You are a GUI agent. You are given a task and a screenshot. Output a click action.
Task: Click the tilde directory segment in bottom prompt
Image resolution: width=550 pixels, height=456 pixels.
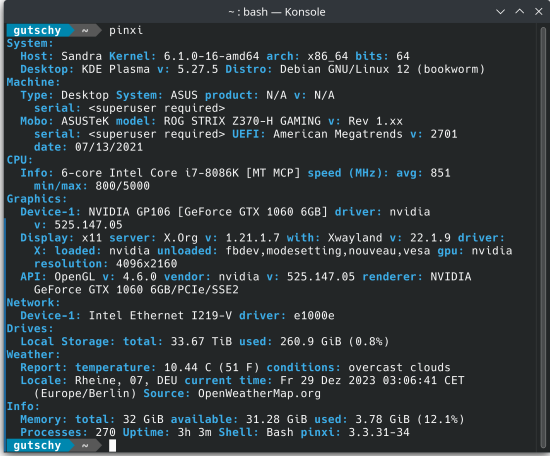(x=85, y=445)
